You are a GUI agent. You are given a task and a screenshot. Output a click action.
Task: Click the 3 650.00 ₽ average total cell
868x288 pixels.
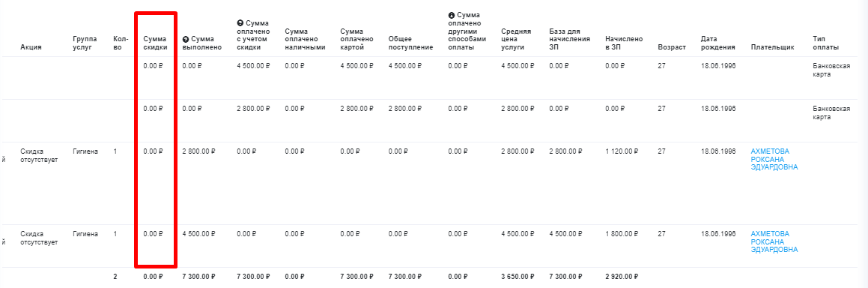coord(517,276)
